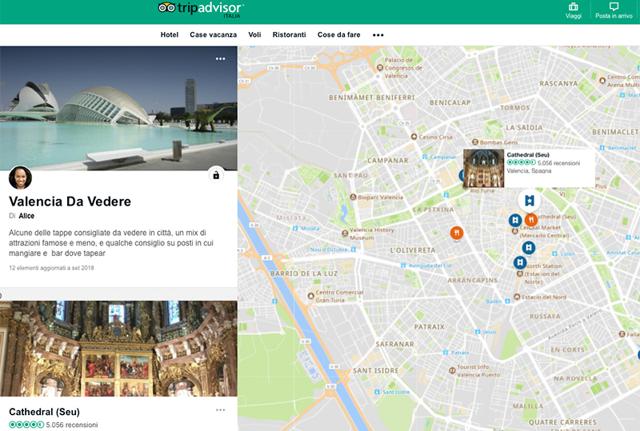Open Cathedral (Seu) card title link
Screen dimensions: 640x431
pos(44,411)
